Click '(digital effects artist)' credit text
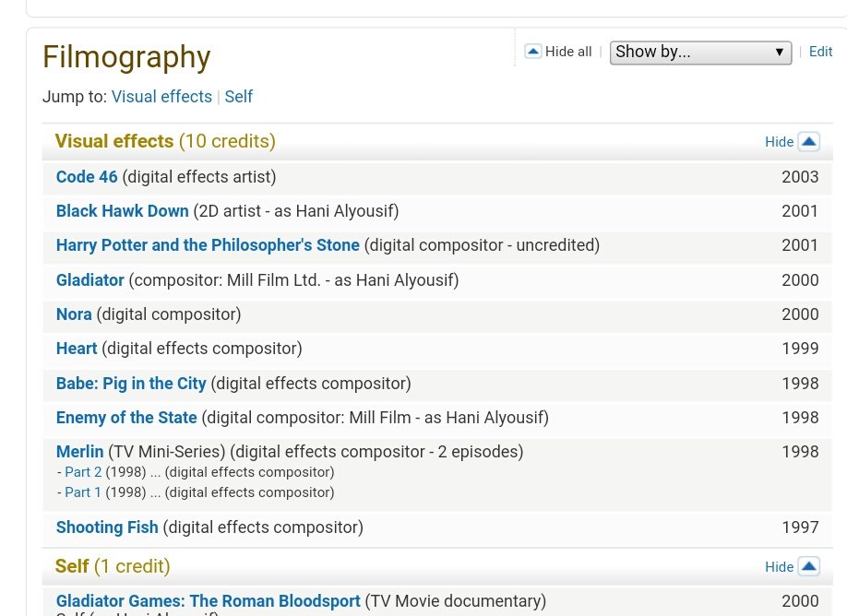This screenshot has height=616, width=847. [x=199, y=177]
